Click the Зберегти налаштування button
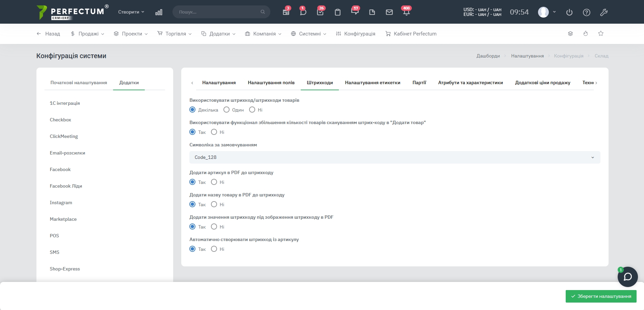This screenshot has width=644, height=310. [x=601, y=296]
